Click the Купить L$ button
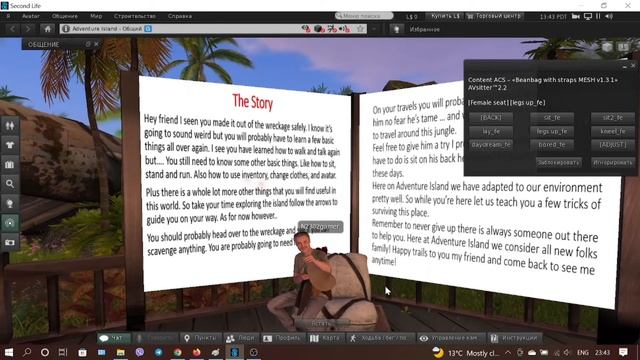 click(445, 16)
